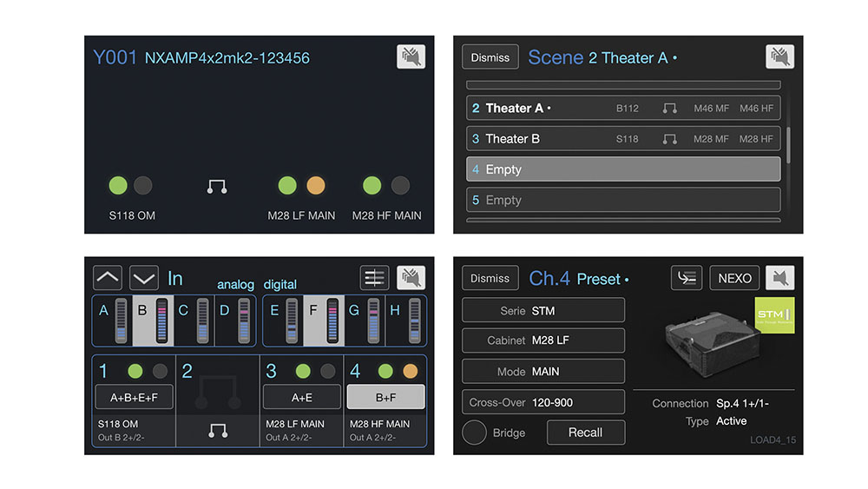The width and height of the screenshot is (868, 489).
Task: Click bridge icon under channel 2
Action: pos(218,430)
